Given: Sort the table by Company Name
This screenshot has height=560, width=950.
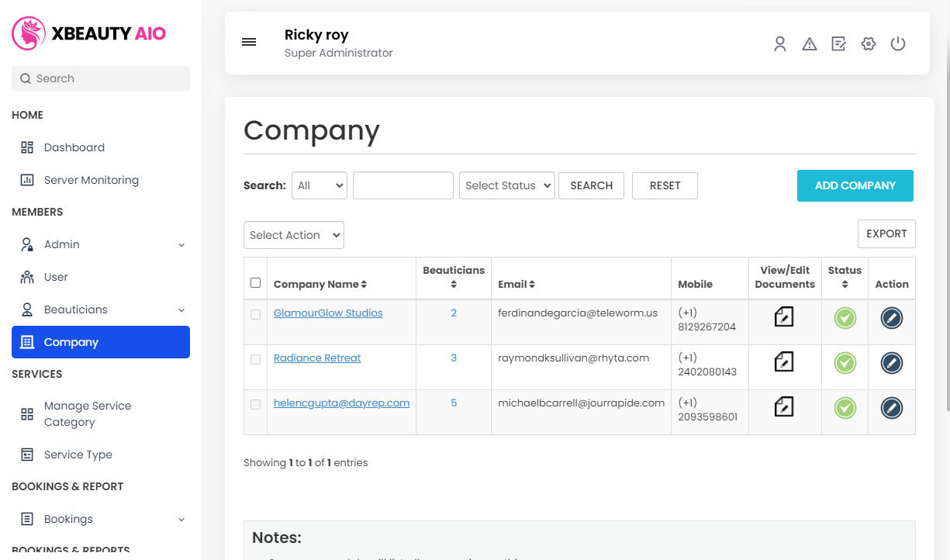Looking at the screenshot, I should [319, 284].
